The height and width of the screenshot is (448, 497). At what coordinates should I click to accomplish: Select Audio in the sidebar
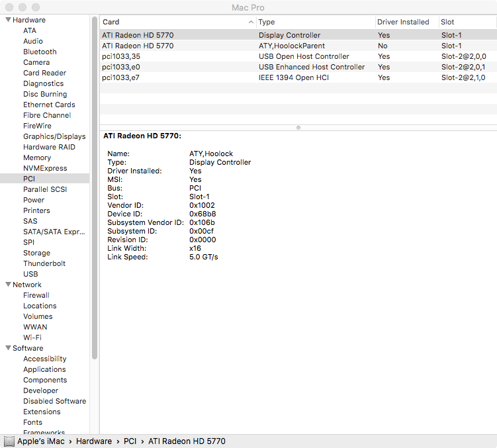tap(33, 41)
